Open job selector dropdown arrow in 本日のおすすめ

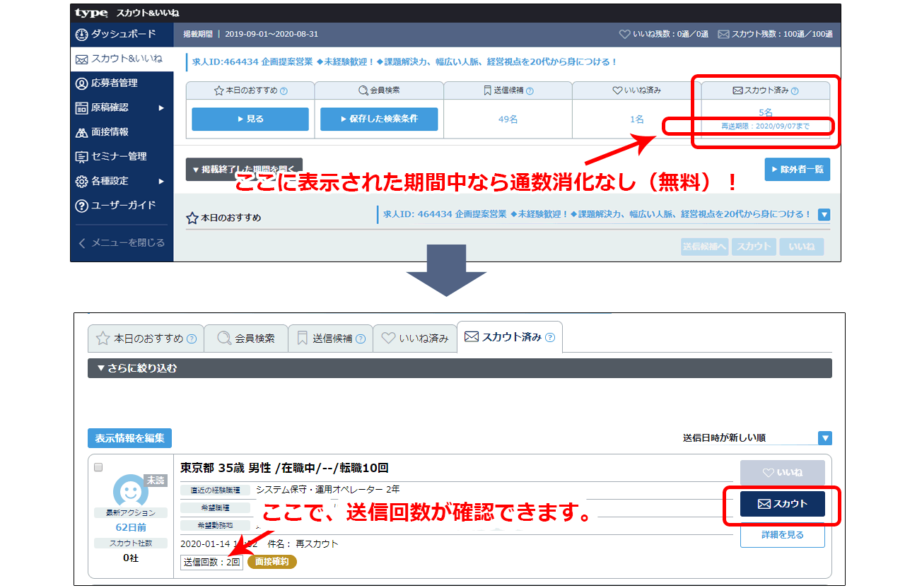coord(824,215)
